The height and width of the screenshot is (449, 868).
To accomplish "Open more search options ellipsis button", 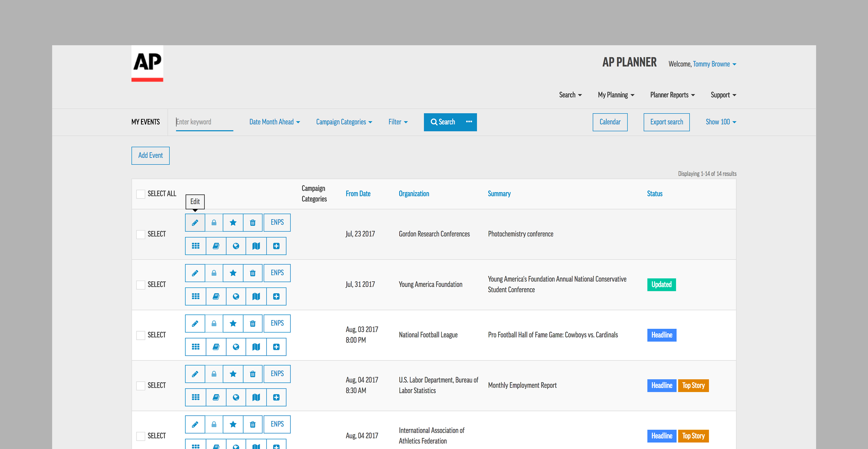I will click(x=469, y=122).
